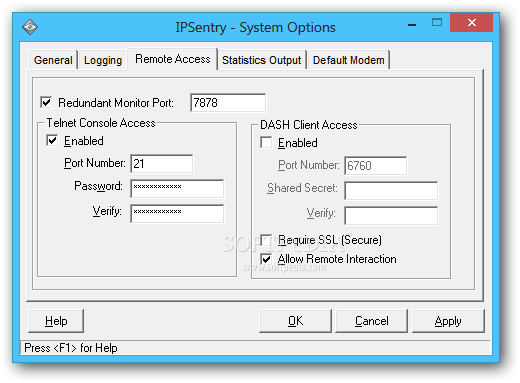
Task: Confirm settings with the OK button
Action: 295,321
